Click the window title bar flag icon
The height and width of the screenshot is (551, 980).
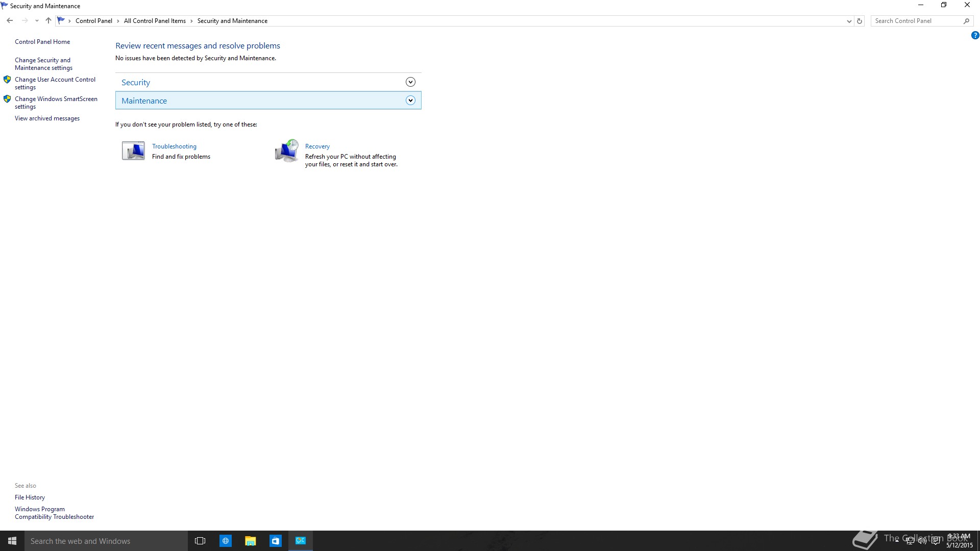point(5,6)
